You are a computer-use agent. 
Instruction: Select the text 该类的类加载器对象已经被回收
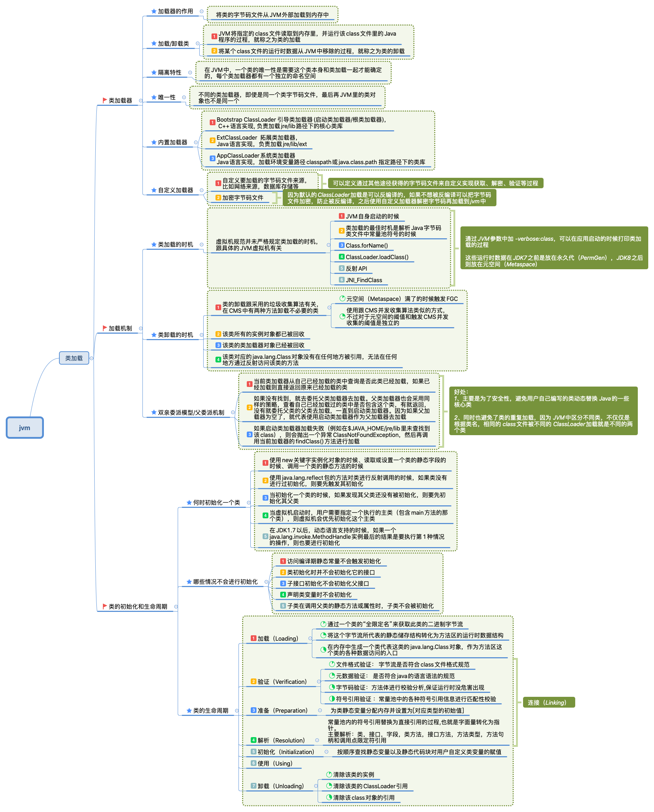coord(263,345)
